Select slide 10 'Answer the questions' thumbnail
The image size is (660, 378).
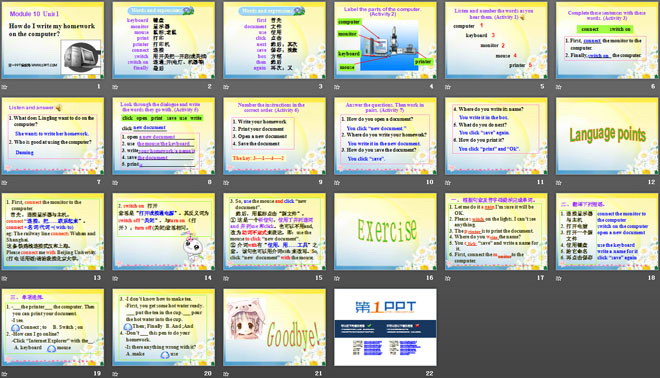385,136
